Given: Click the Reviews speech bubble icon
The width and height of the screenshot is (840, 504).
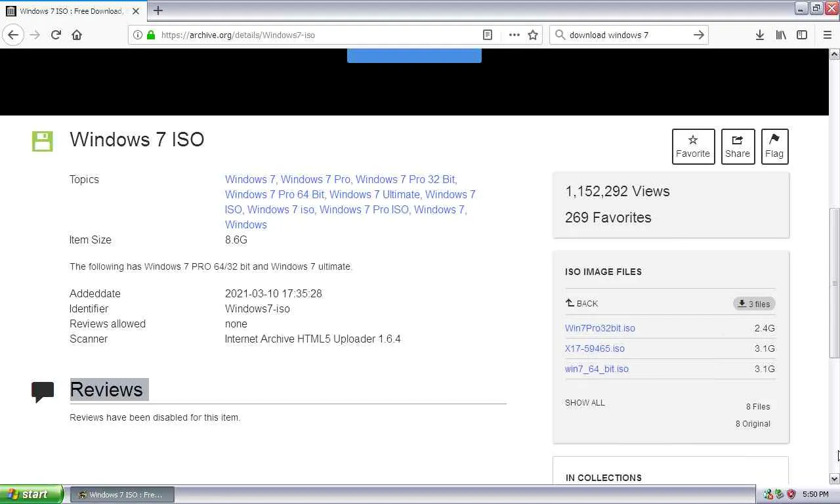Looking at the screenshot, I should pos(43,392).
